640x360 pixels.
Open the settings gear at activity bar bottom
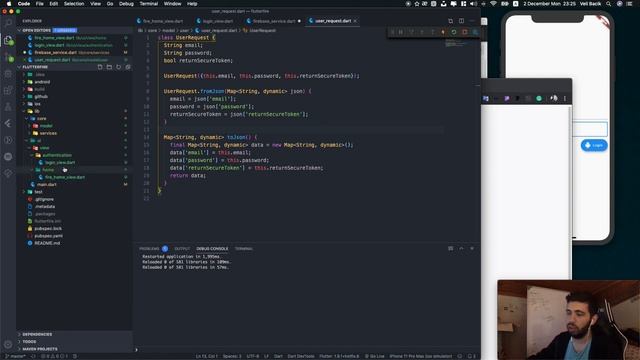8,344
